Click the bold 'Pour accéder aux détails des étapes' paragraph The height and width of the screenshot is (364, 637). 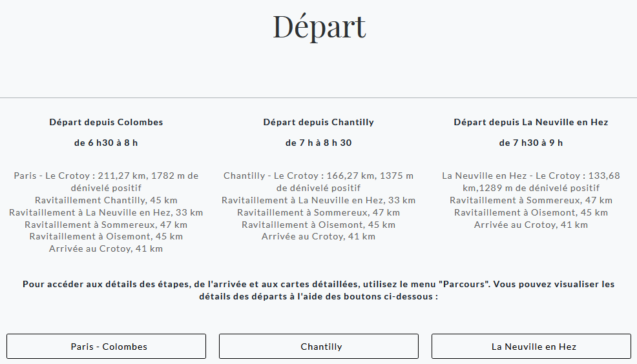(318, 290)
